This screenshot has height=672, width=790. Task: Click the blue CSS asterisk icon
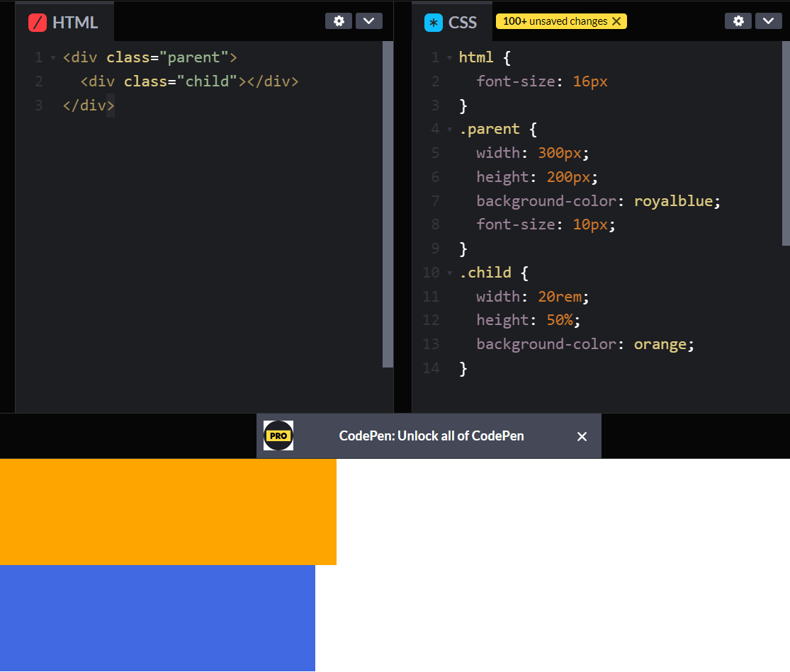click(x=434, y=23)
